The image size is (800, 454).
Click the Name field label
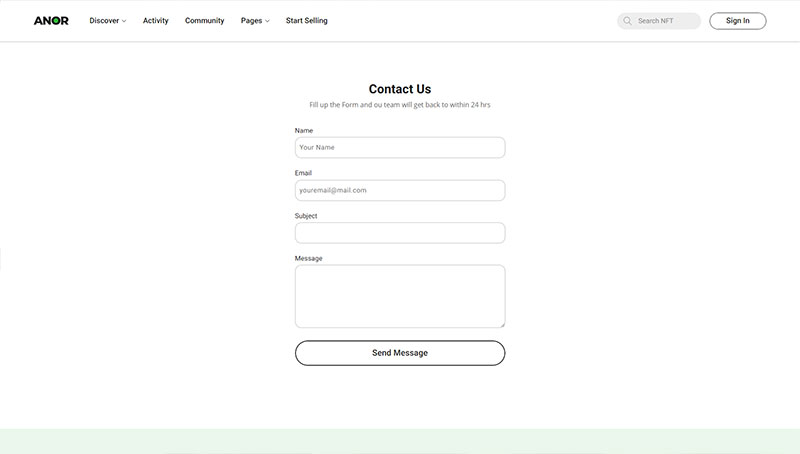tap(304, 131)
